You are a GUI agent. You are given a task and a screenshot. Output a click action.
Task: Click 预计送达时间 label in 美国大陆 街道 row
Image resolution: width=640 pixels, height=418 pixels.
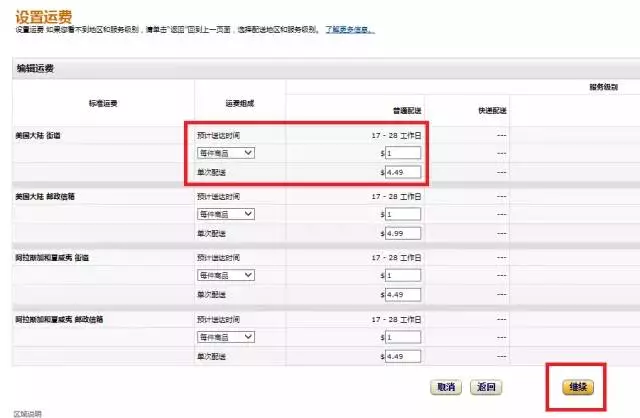(x=218, y=136)
